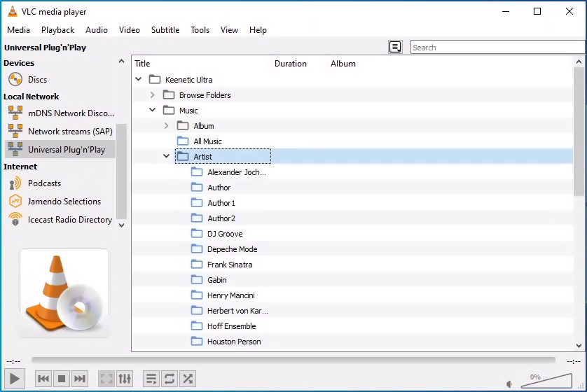The height and width of the screenshot is (392, 587).
Task: Open the Subtitle menu
Action: 165,30
